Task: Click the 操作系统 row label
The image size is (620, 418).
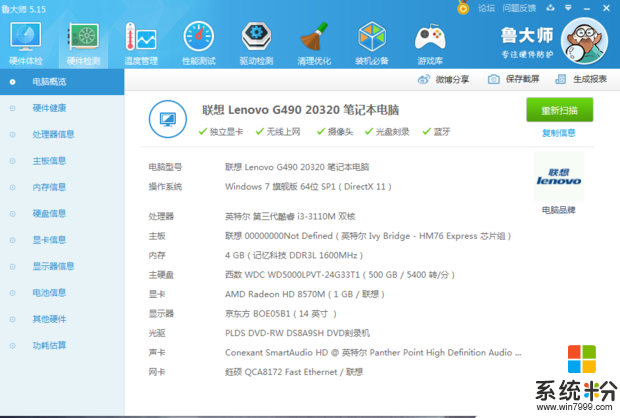Action: click(165, 187)
